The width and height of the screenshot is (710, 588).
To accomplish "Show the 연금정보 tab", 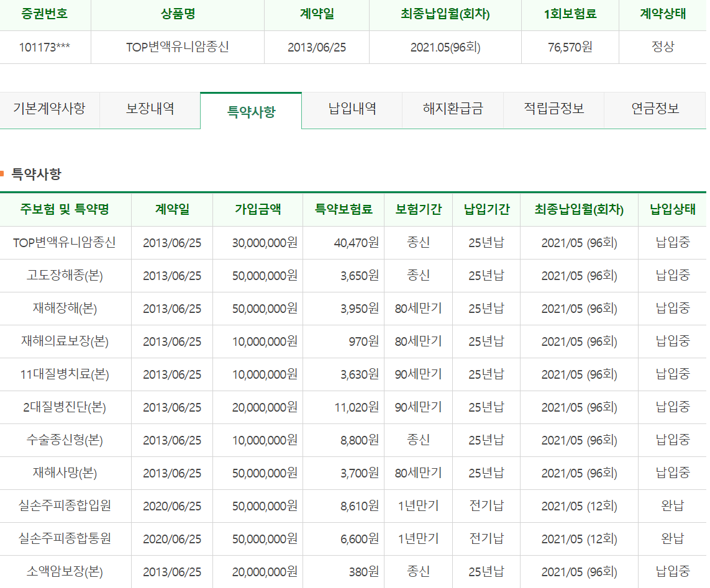I will (655, 109).
